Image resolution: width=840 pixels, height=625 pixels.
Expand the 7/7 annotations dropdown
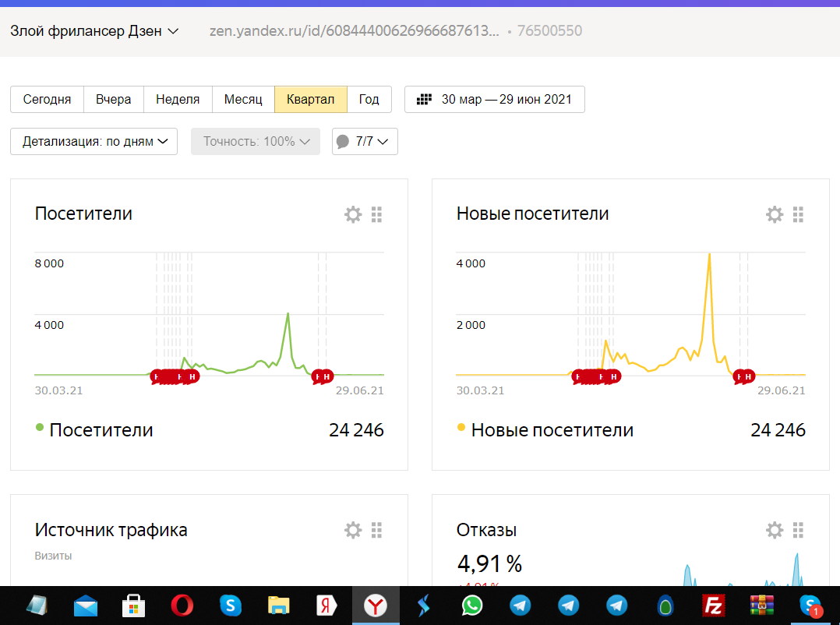point(365,141)
